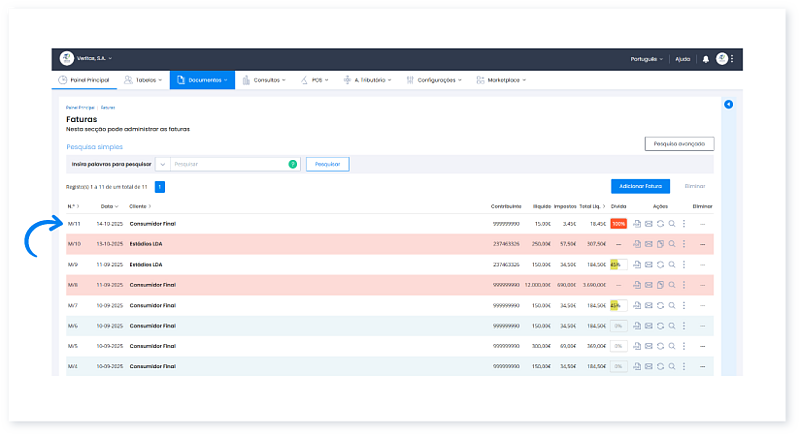Click the PDF document icon for invoice M/11

tap(637, 224)
